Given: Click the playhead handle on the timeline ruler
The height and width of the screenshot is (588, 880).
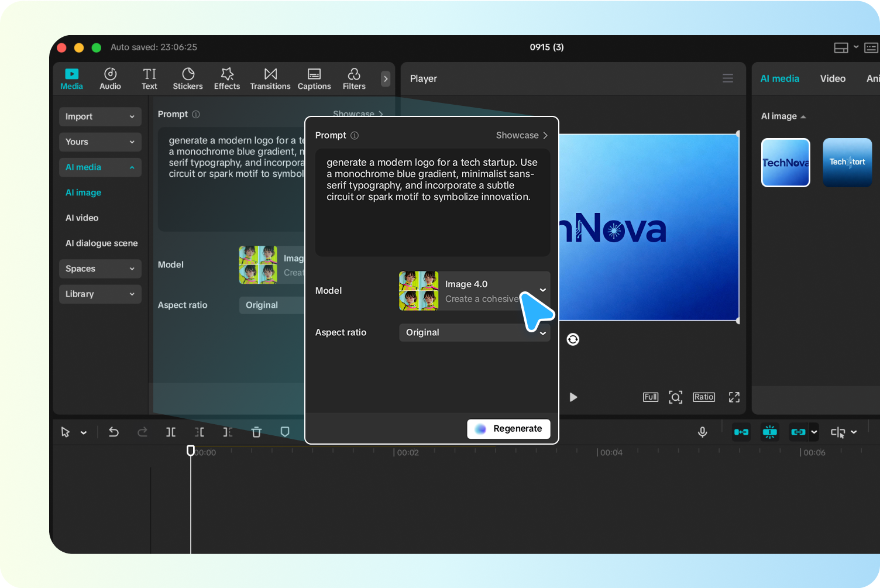Looking at the screenshot, I should pyautogui.click(x=191, y=451).
